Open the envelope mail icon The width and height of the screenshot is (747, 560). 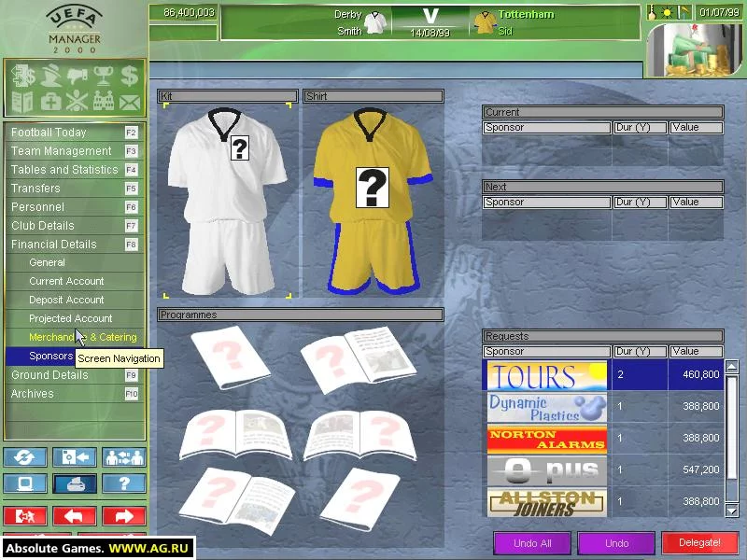point(130,103)
